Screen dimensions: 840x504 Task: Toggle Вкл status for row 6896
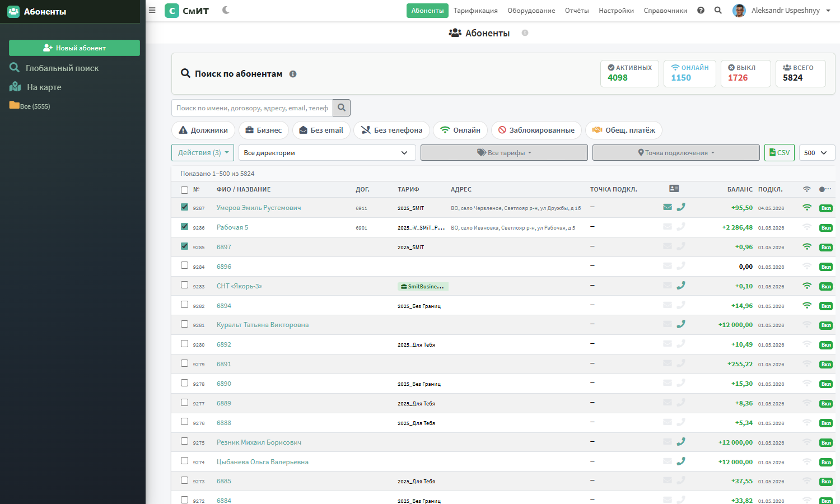pos(826,267)
